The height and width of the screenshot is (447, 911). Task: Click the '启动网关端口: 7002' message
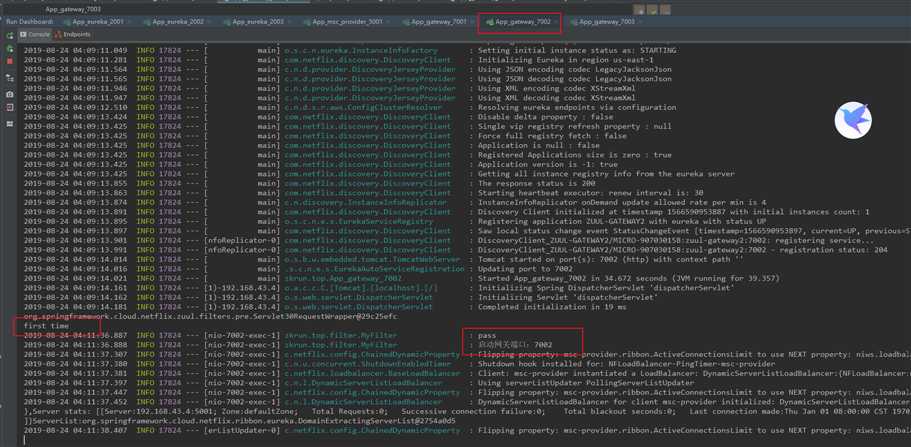point(515,345)
